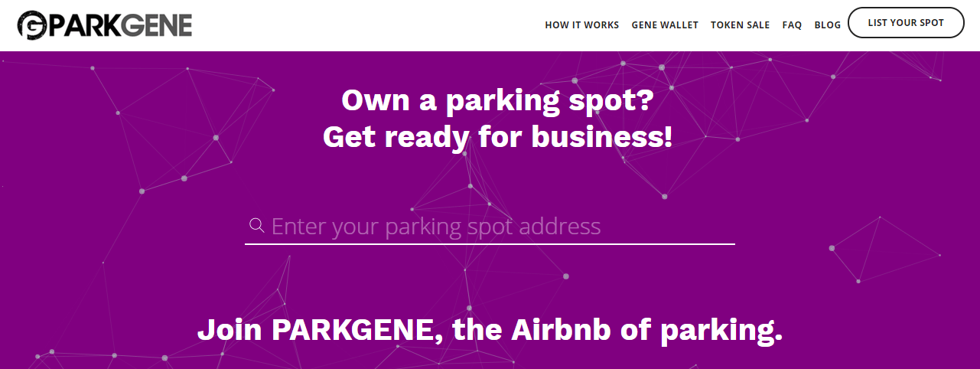Click the LIST YOUR SPOT button
Image resolution: width=980 pixels, height=369 pixels.
pyautogui.click(x=906, y=23)
